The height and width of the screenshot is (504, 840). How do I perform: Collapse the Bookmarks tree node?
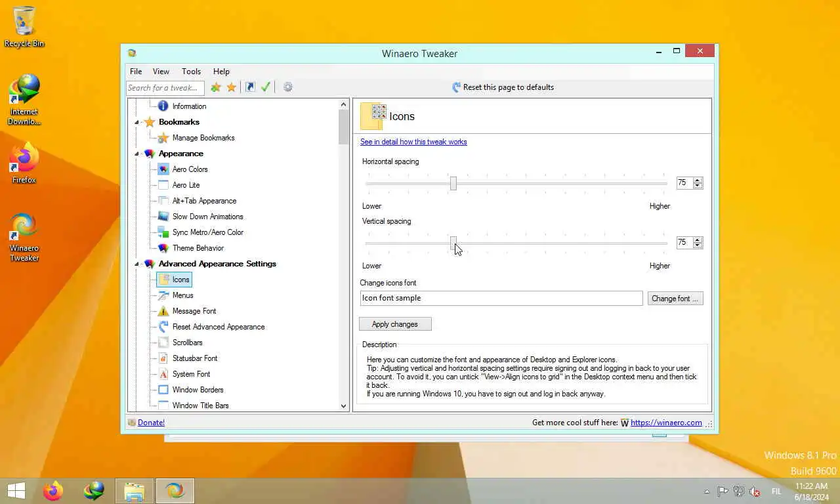tap(137, 123)
